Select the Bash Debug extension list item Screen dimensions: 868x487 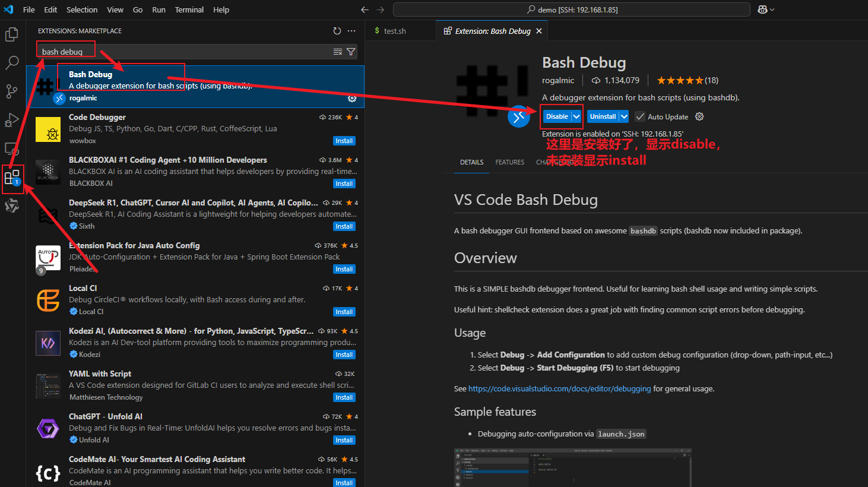[x=195, y=86]
